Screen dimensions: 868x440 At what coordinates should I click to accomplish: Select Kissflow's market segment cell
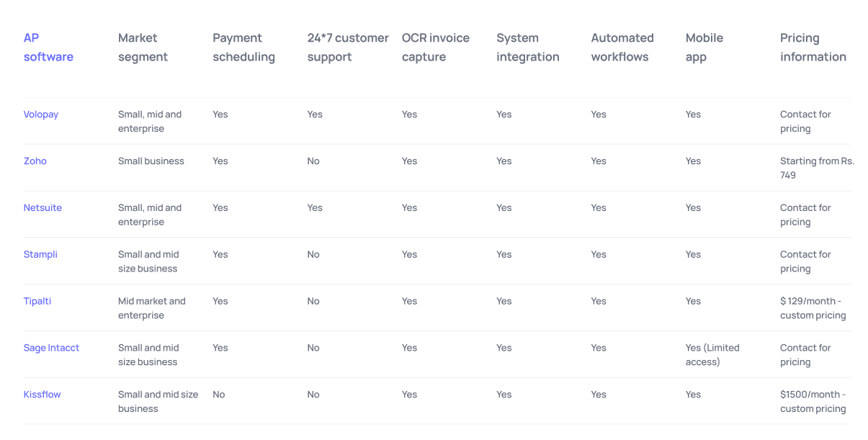pos(158,402)
